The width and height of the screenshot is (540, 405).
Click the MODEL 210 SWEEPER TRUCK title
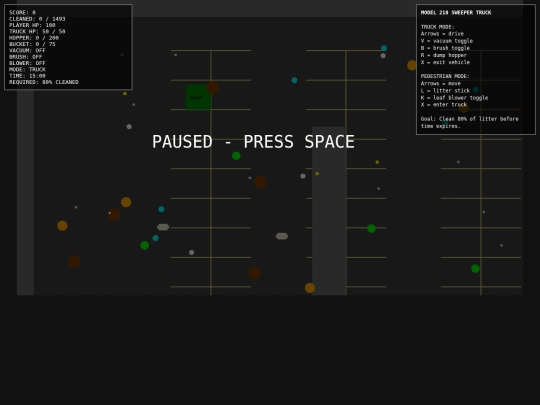point(456,12)
